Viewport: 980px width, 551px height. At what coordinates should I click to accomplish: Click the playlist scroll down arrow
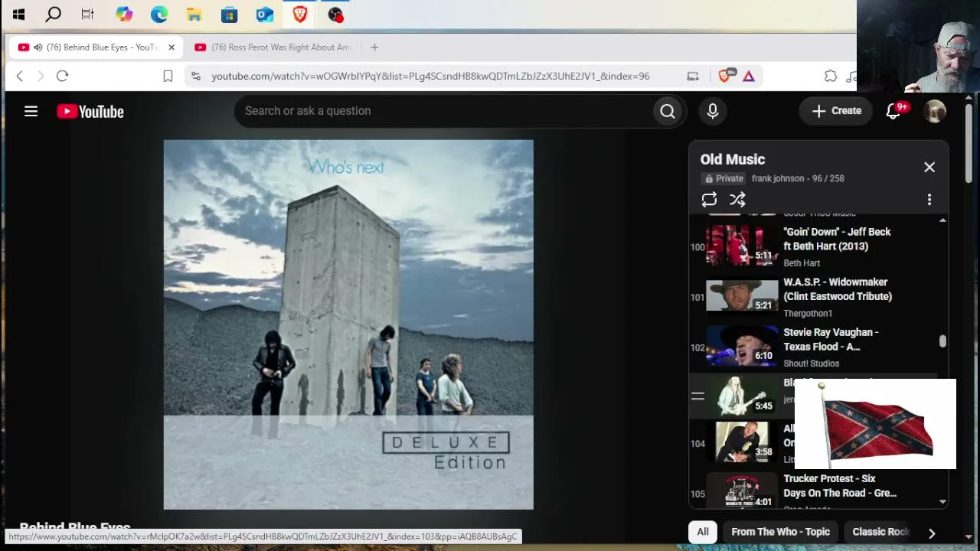pos(942,502)
